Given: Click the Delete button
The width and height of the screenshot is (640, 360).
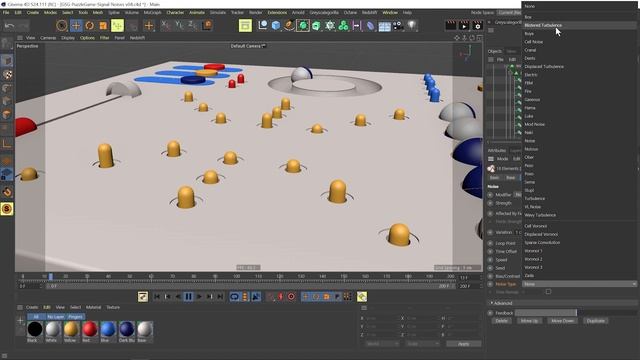Looking at the screenshot, I should coord(501,321).
